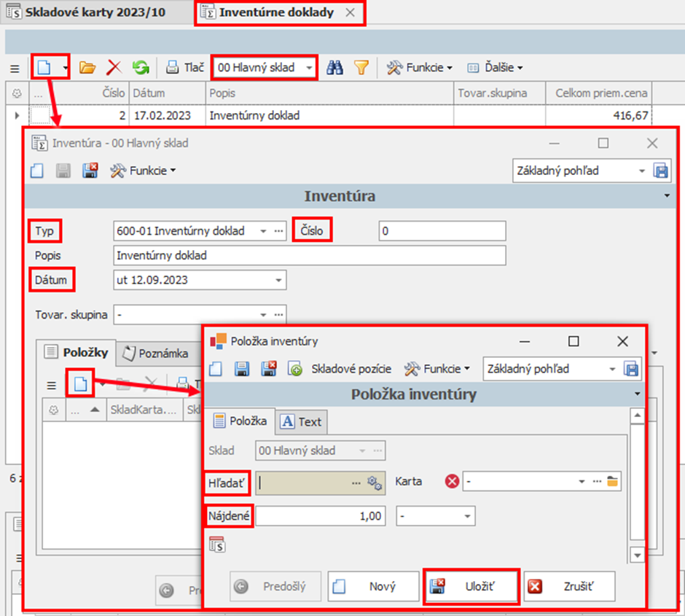
Task: Open the Funkcie menu in the main toolbar
Action: click(419, 68)
